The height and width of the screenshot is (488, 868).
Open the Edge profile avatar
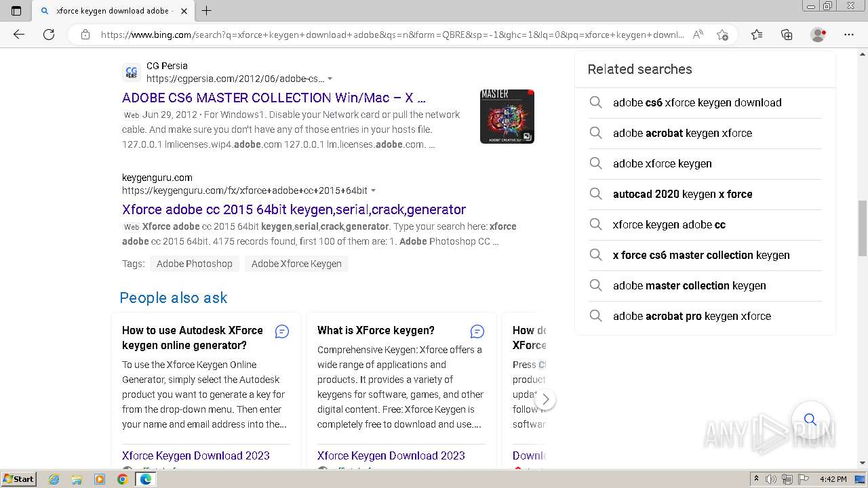pos(818,35)
